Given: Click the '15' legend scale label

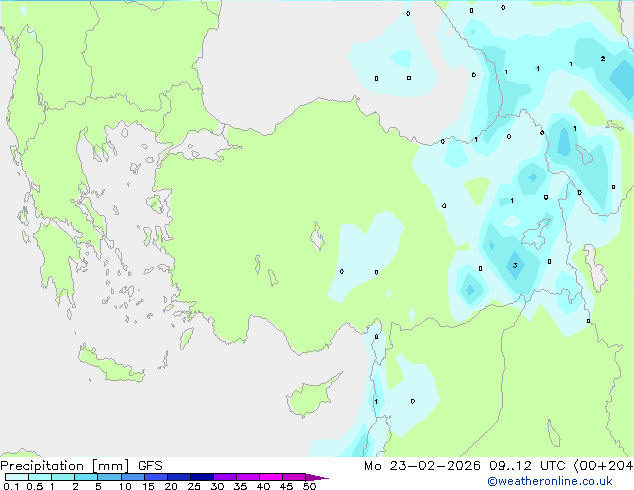Looking at the screenshot, I should click(x=148, y=486).
